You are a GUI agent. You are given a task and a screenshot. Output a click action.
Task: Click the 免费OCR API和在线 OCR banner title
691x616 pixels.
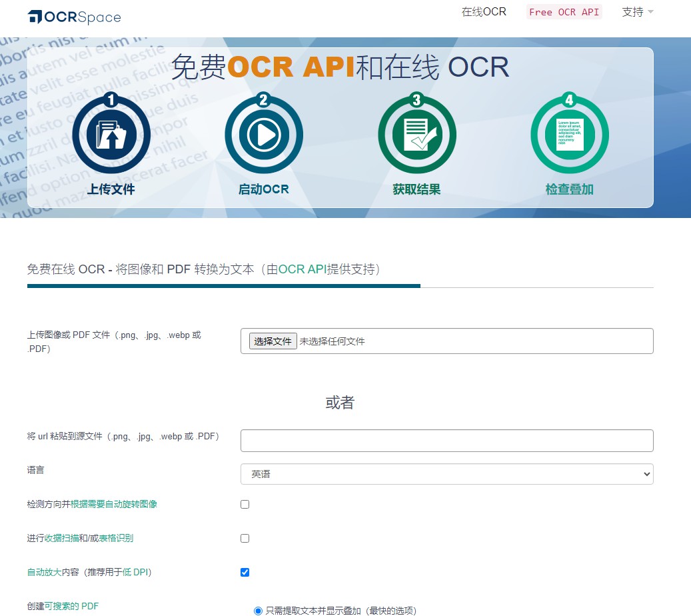coord(341,67)
